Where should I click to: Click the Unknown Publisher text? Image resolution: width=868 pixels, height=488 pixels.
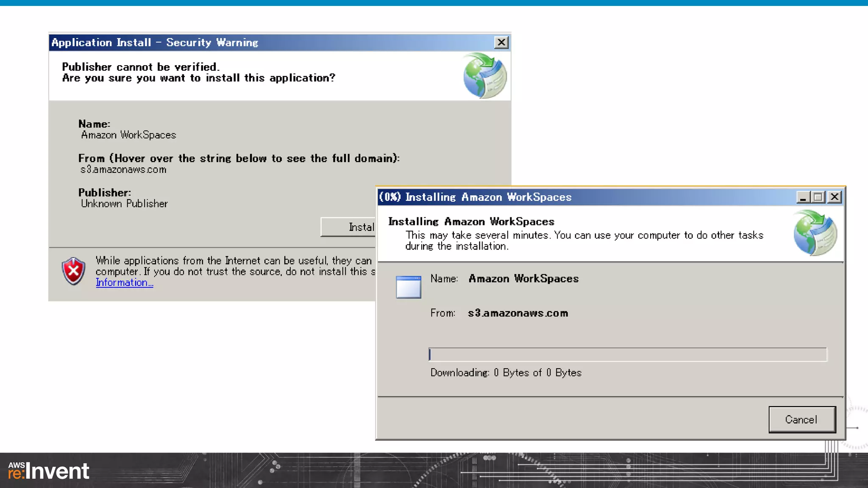point(124,204)
